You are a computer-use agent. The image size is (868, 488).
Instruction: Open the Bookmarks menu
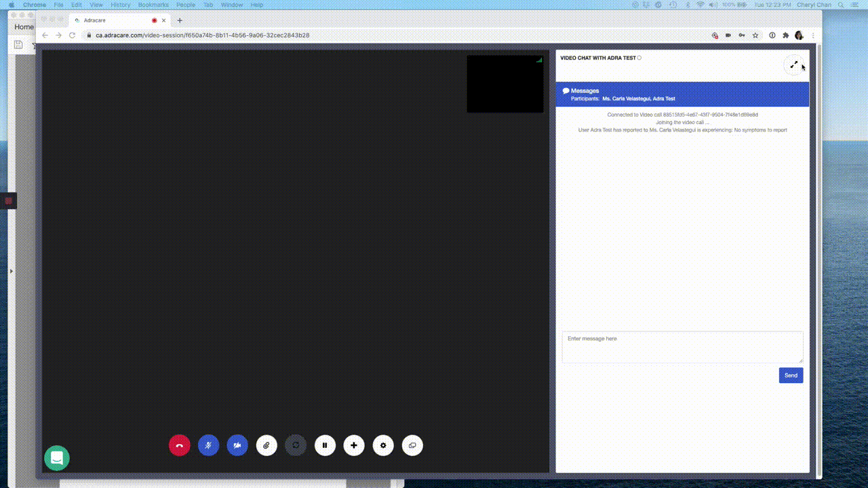pyautogui.click(x=153, y=4)
